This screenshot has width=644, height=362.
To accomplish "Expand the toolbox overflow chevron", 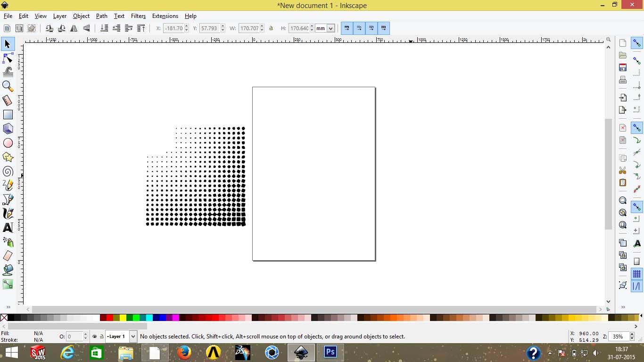I will (x=8, y=307).
